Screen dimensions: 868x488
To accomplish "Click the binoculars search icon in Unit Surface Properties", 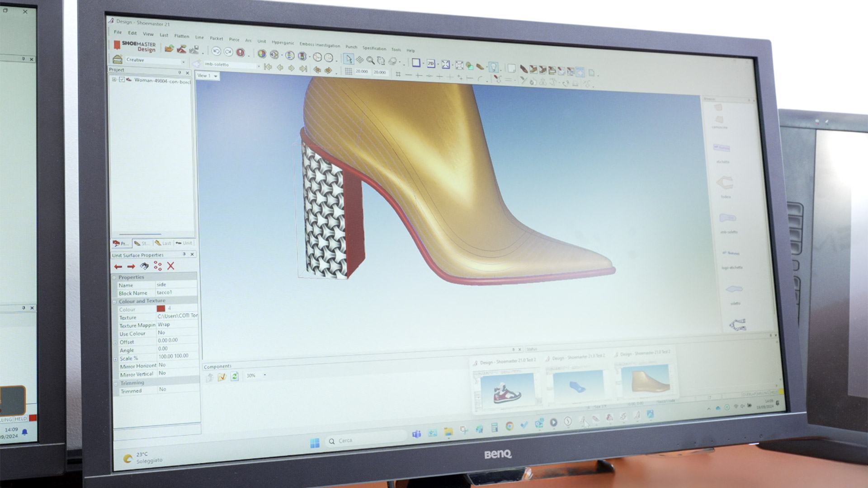I will coord(144,266).
